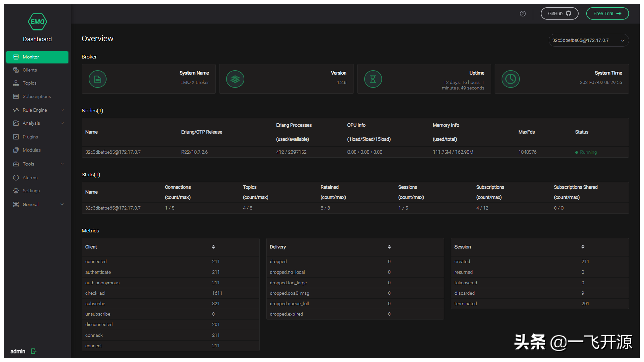Click the Clients sidebar icon
The height and width of the screenshot is (362, 644).
click(x=16, y=70)
